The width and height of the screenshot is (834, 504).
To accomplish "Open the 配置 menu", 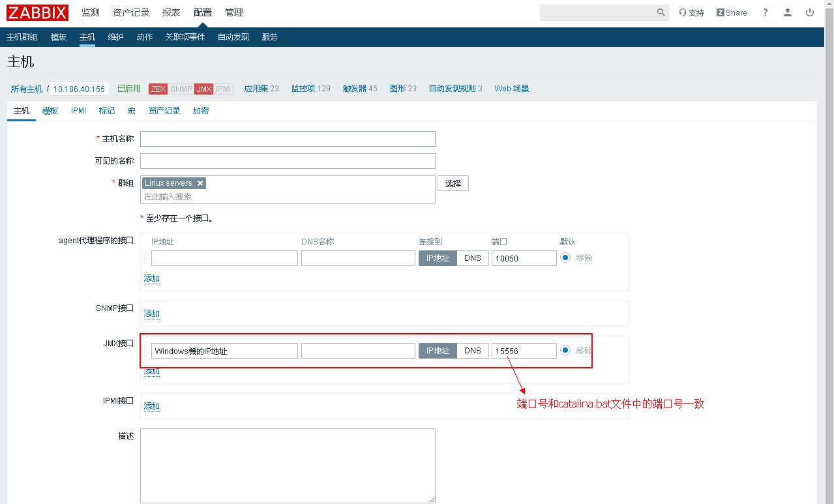I will tap(203, 12).
